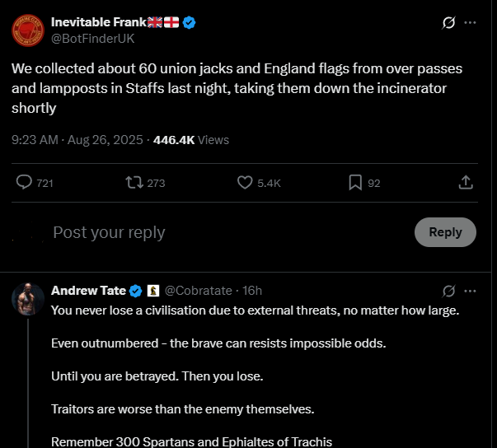Click Grok icon on Andrew Tate's reply
This screenshot has width=497, height=448.
tap(449, 291)
